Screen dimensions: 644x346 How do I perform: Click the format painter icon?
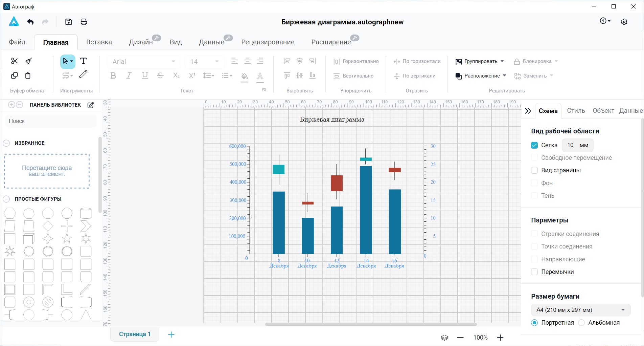click(29, 61)
